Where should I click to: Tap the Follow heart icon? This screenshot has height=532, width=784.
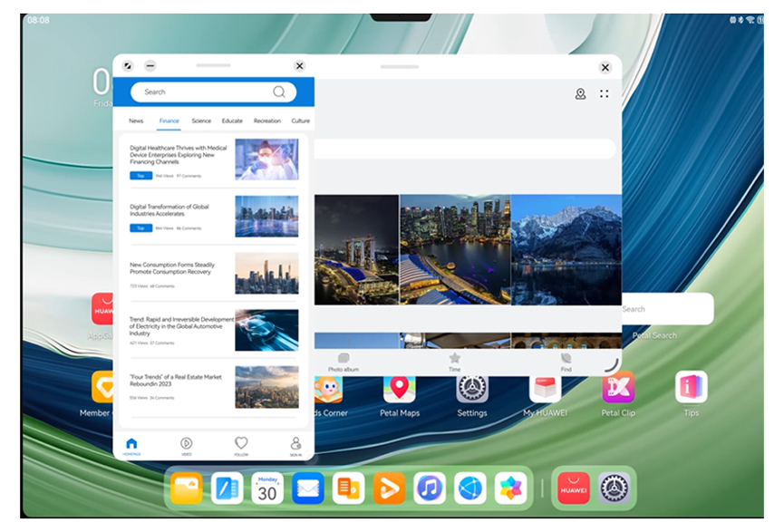[x=241, y=445]
